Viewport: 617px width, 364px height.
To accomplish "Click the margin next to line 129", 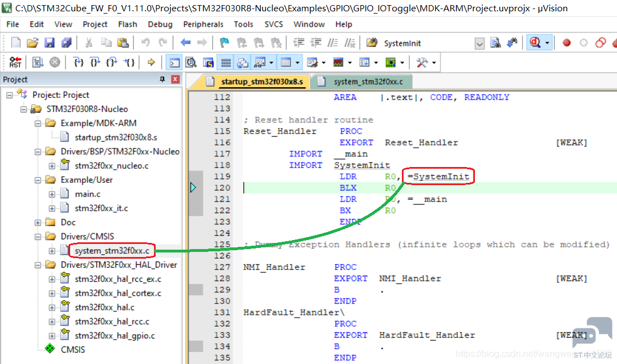I will [x=196, y=290].
